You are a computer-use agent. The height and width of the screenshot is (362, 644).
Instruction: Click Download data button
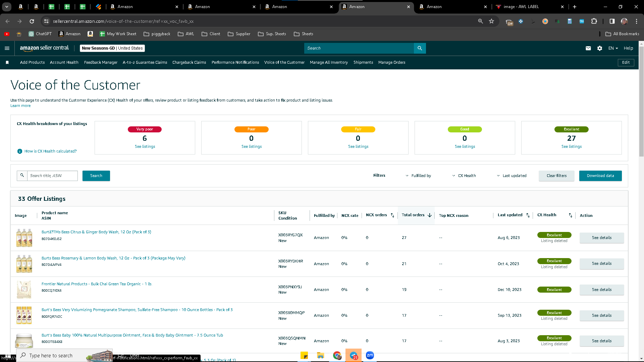600,176
